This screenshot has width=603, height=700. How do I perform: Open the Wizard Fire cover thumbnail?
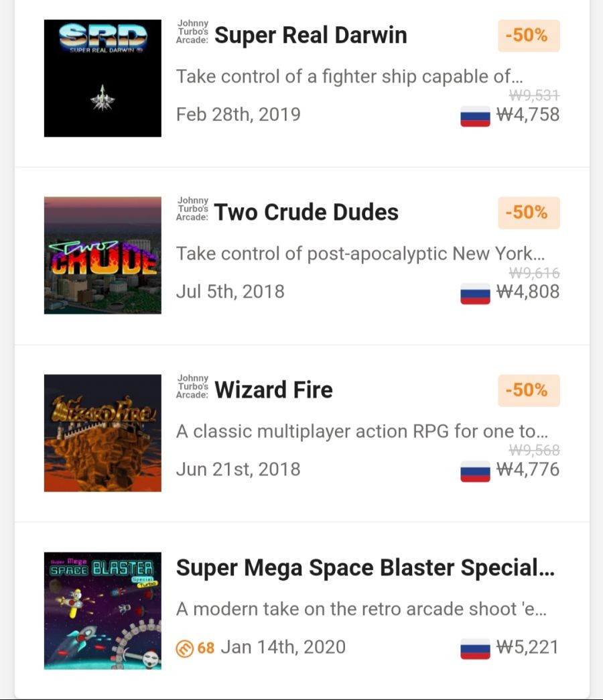(103, 433)
